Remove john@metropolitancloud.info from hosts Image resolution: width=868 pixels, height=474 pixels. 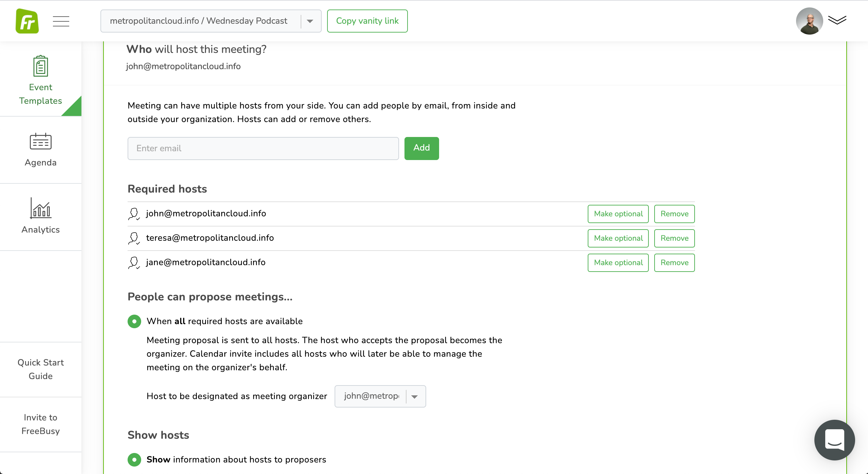pos(674,214)
